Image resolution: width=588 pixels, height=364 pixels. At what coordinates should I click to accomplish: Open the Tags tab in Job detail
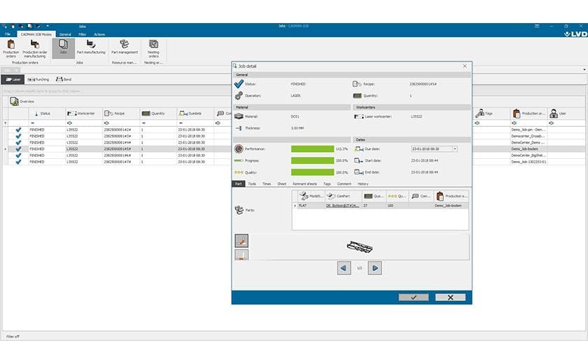[x=327, y=183]
